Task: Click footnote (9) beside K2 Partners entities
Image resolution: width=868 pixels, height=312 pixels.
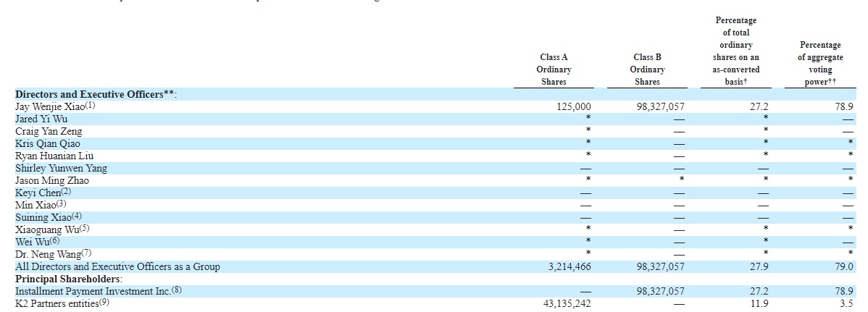Action: [x=104, y=303]
